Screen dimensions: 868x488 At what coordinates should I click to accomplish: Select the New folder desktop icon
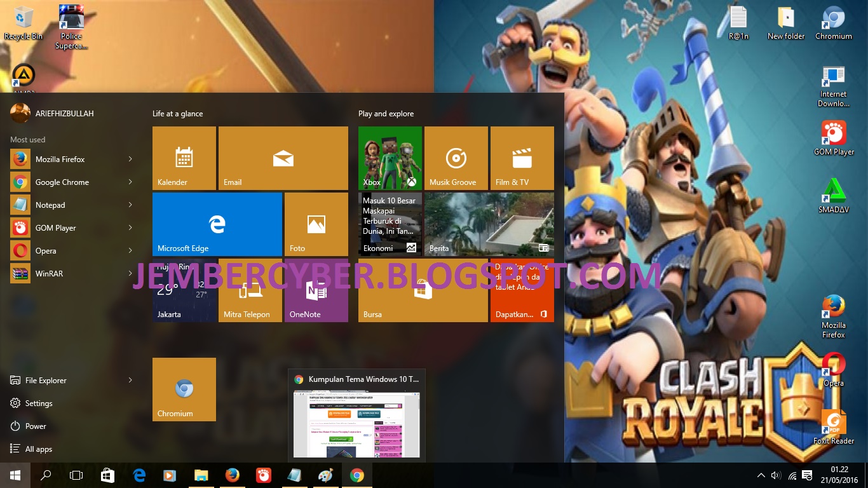click(x=786, y=23)
